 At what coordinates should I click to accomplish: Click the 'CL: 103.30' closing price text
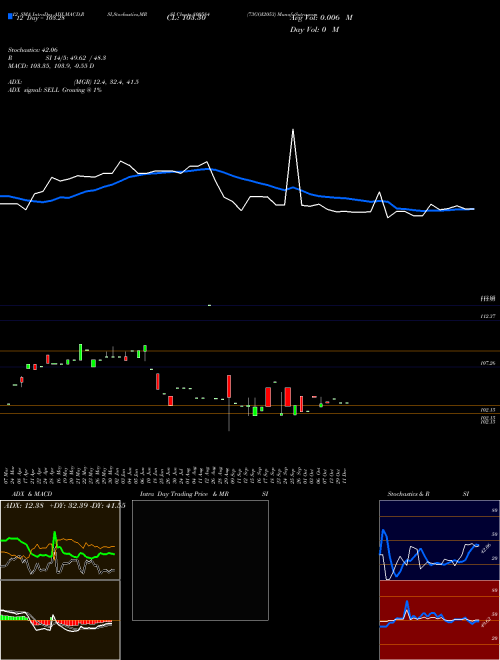pos(186,18)
